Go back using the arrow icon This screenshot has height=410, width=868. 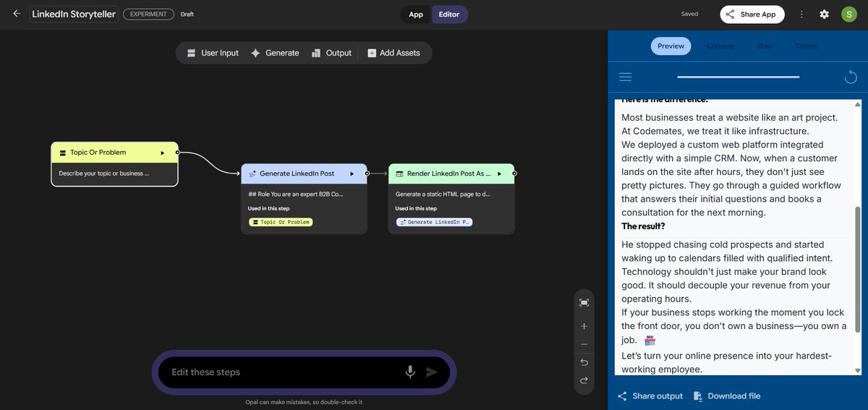pos(17,14)
